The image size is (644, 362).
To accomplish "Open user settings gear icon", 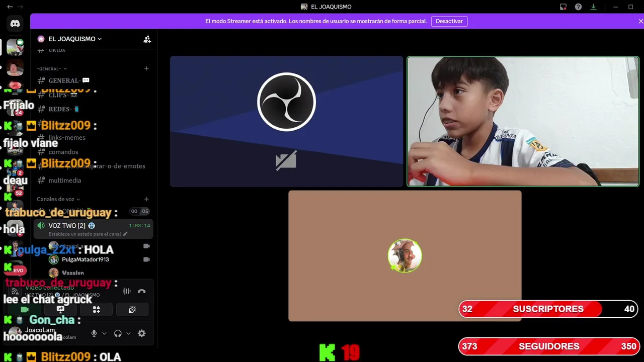I will (142, 333).
